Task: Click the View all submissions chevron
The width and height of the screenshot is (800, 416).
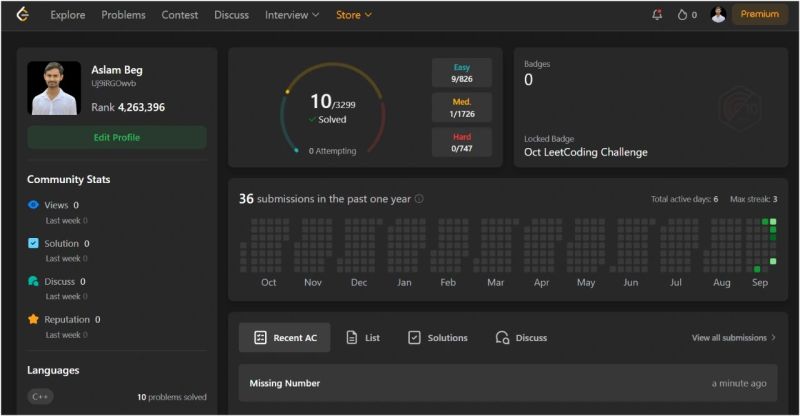Action: 773,337
